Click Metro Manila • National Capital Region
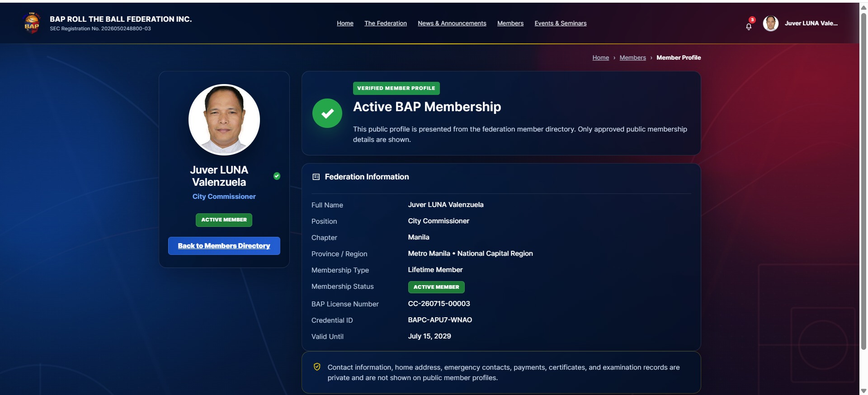 pyautogui.click(x=471, y=254)
